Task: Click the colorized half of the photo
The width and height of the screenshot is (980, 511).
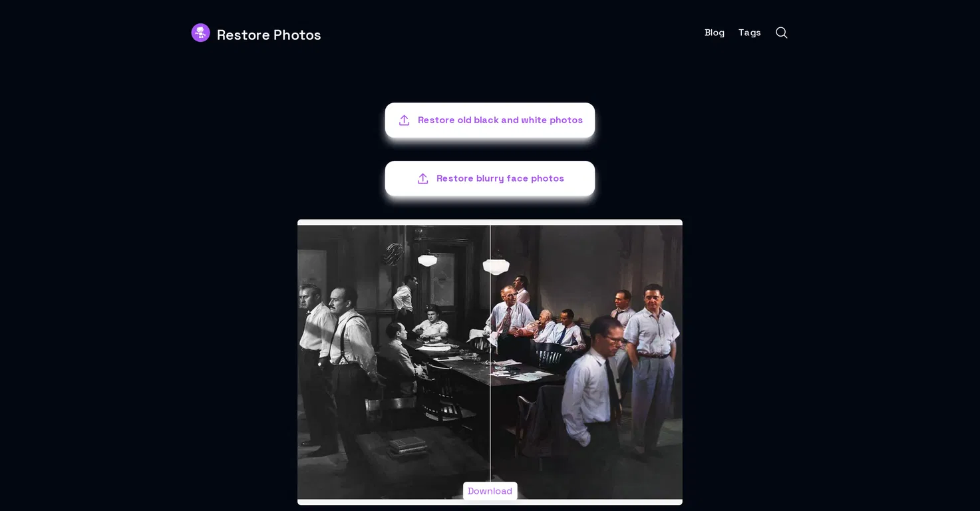Action: click(587, 362)
